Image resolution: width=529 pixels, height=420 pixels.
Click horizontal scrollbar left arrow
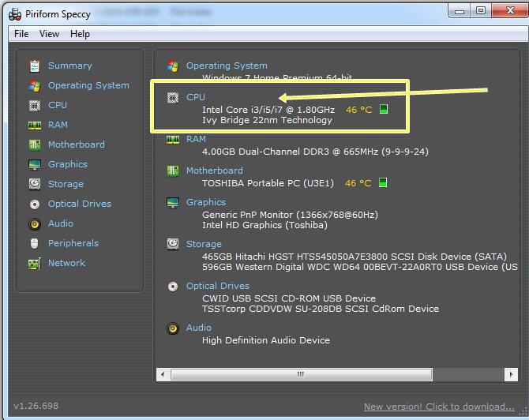(x=163, y=374)
